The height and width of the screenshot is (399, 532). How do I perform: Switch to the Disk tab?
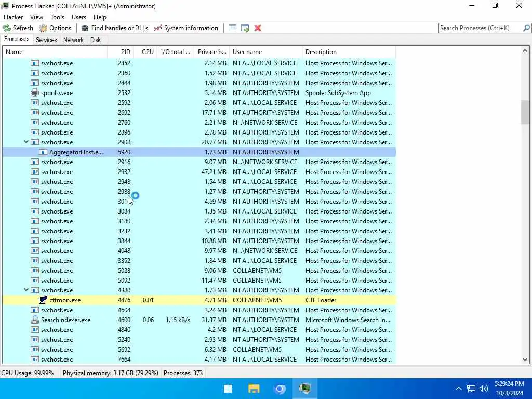[x=96, y=39]
